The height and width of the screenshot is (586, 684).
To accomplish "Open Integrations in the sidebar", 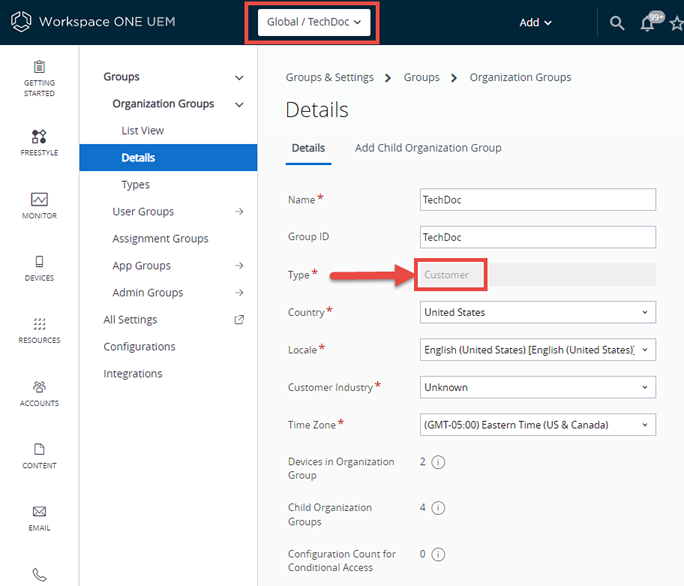I will coord(133,374).
